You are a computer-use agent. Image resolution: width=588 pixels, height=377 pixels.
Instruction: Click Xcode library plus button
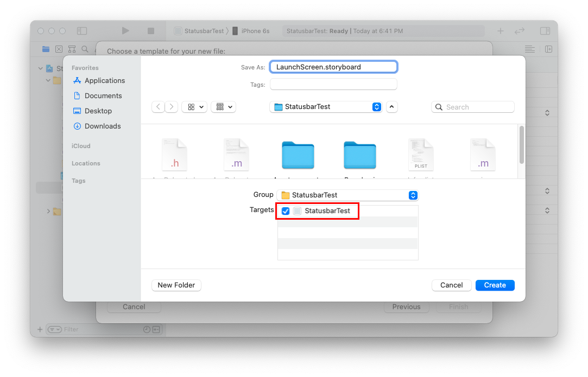point(501,31)
